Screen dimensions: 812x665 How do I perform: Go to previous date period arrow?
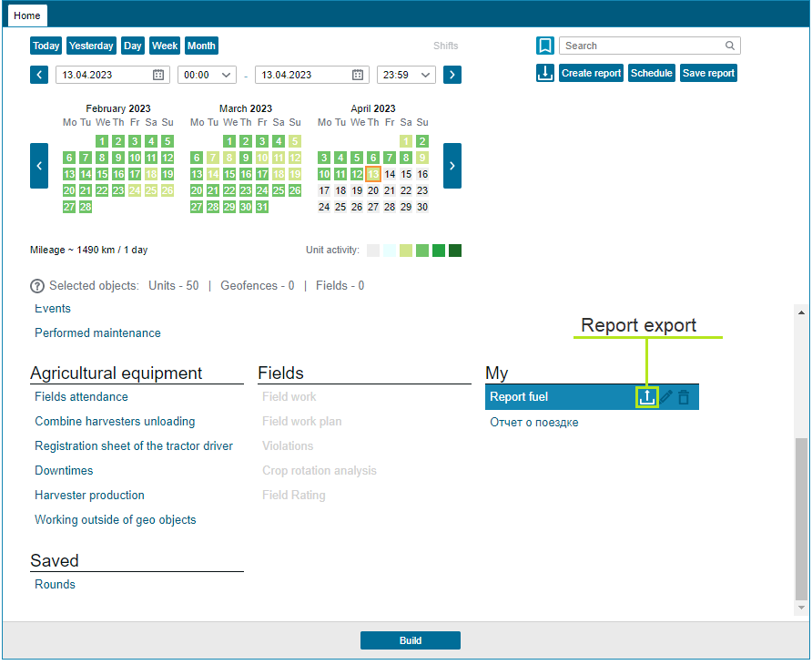pyautogui.click(x=39, y=75)
